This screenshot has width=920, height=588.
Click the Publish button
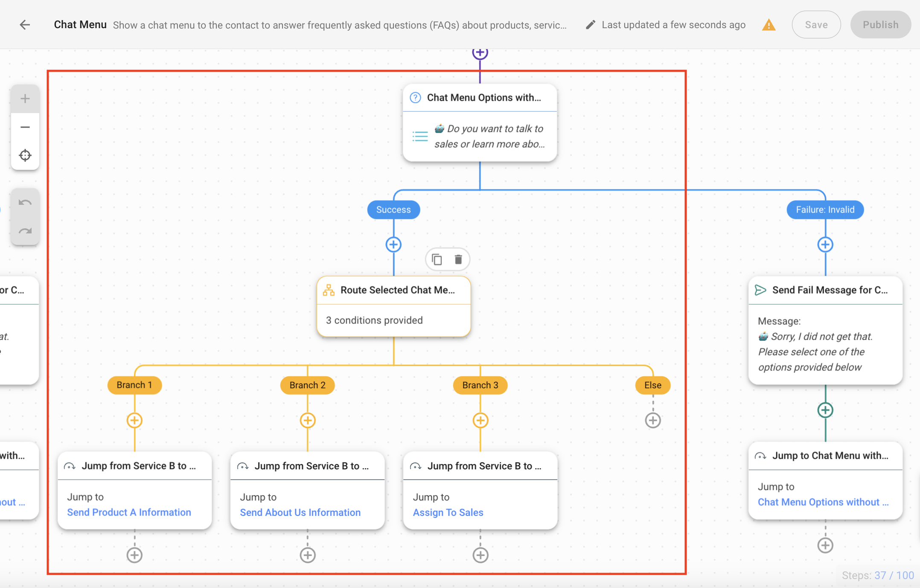[879, 24]
